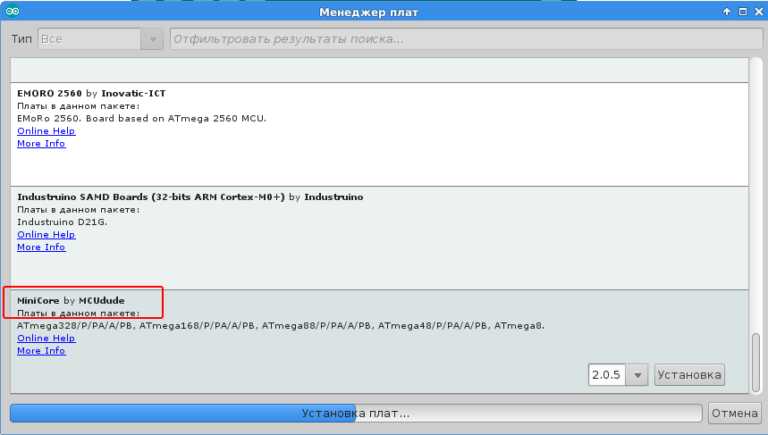Click the Arduino logo in the title bar
The image size is (768, 435).
coord(12,12)
